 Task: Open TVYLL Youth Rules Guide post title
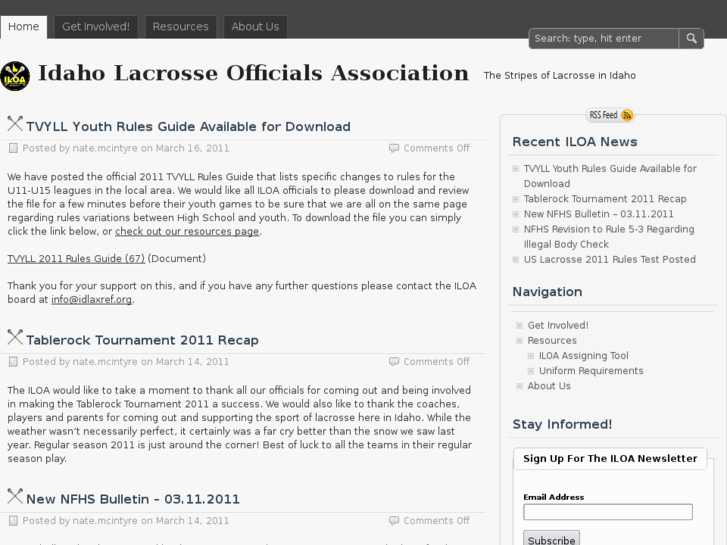click(188, 127)
